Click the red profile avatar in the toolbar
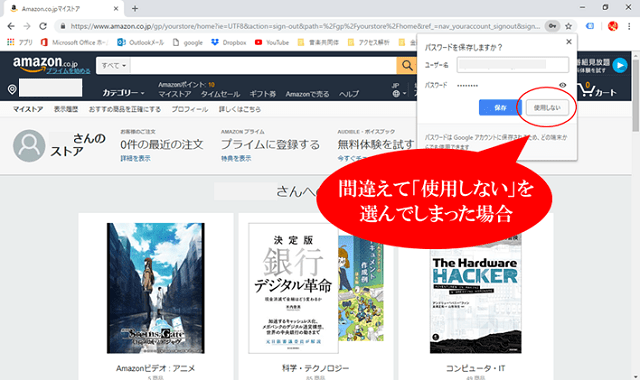640x380 pixels. pyautogui.click(x=613, y=26)
